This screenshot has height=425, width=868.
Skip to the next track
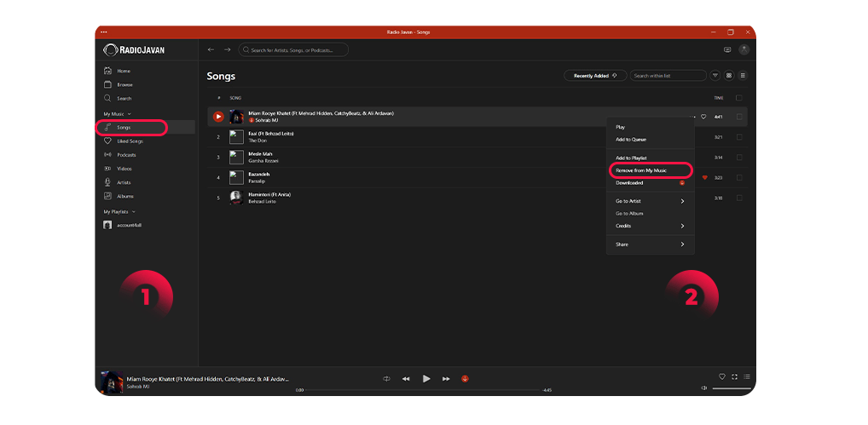pyautogui.click(x=446, y=378)
